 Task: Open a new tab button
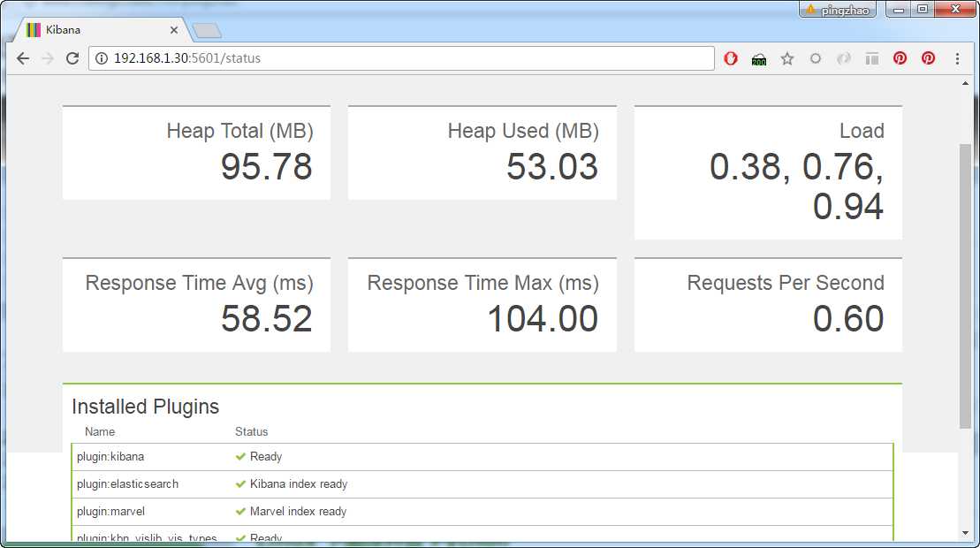click(x=206, y=30)
